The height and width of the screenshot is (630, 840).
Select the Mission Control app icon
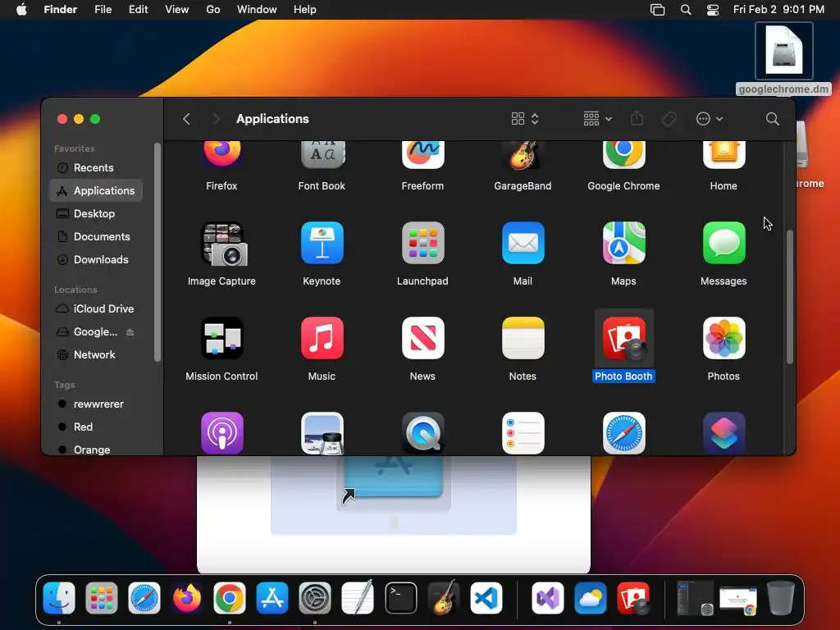tap(221, 338)
